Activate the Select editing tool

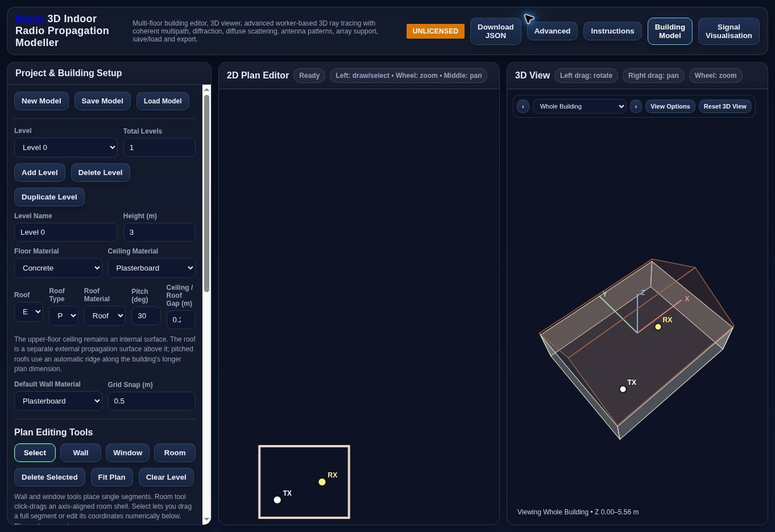[x=35, y=453]
